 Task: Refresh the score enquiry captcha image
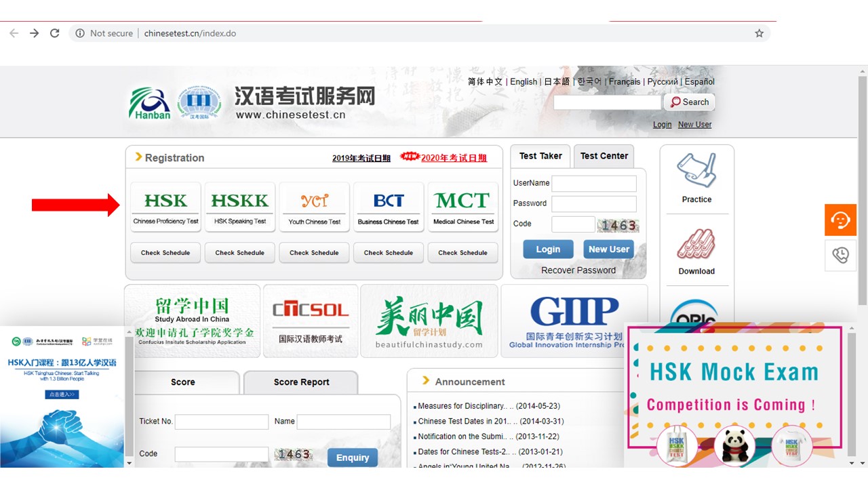point(294,454)
